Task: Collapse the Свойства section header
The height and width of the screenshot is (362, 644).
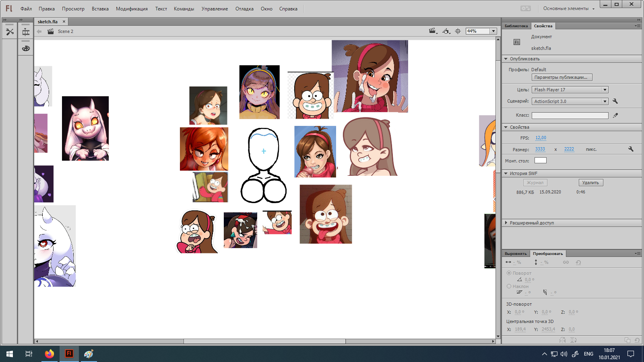Action: pos(506,127)
